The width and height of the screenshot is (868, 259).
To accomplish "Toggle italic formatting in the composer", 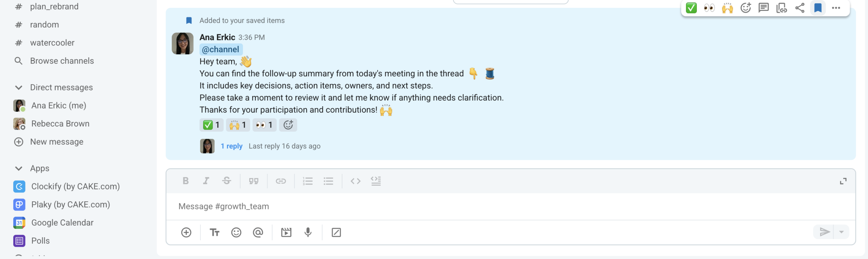I will click(x=206, y=181).
